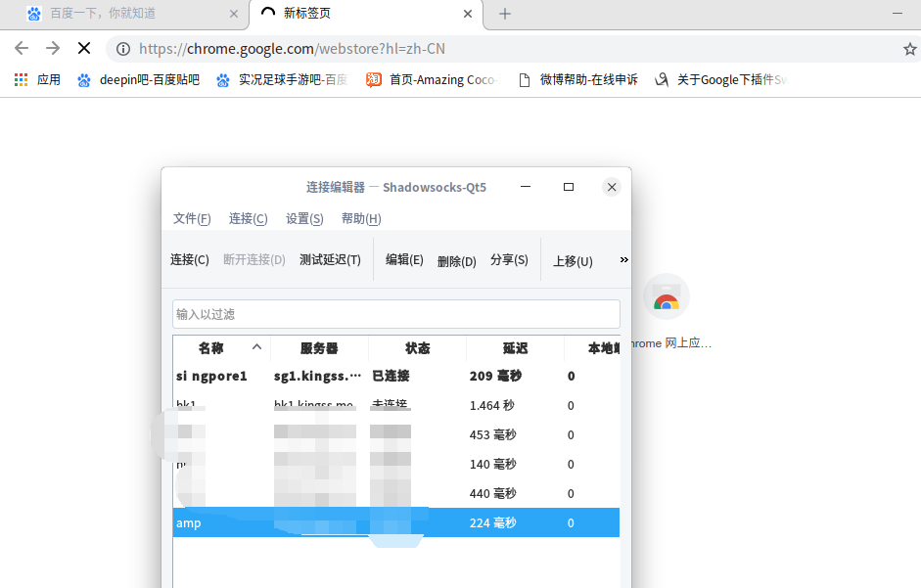Open the 设置(S) menu
Screen dimensions: 921x588
[x=304, y=218]
